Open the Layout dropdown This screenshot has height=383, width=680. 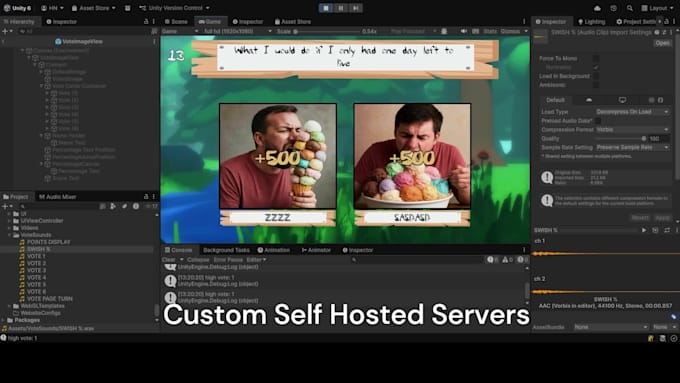click(x=657, y=8)
